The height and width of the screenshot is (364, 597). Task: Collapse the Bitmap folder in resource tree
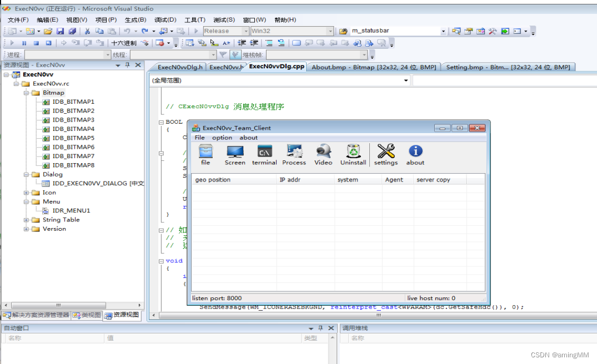26,93
